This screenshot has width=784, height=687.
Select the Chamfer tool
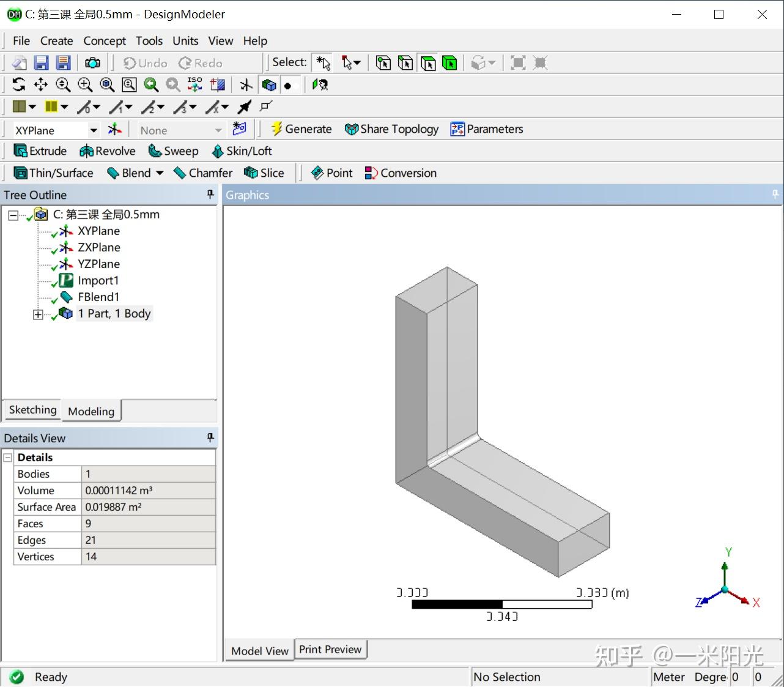tap(202, 173)
